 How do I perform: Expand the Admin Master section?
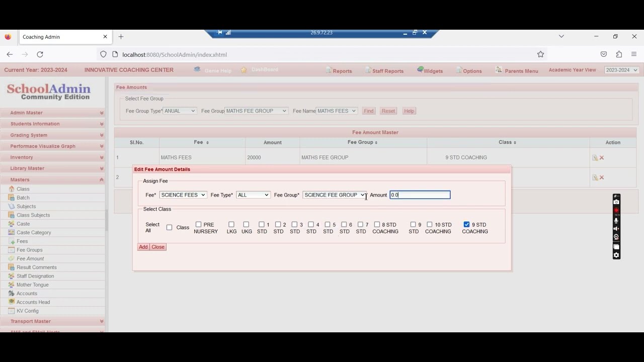tap(53, 113)
